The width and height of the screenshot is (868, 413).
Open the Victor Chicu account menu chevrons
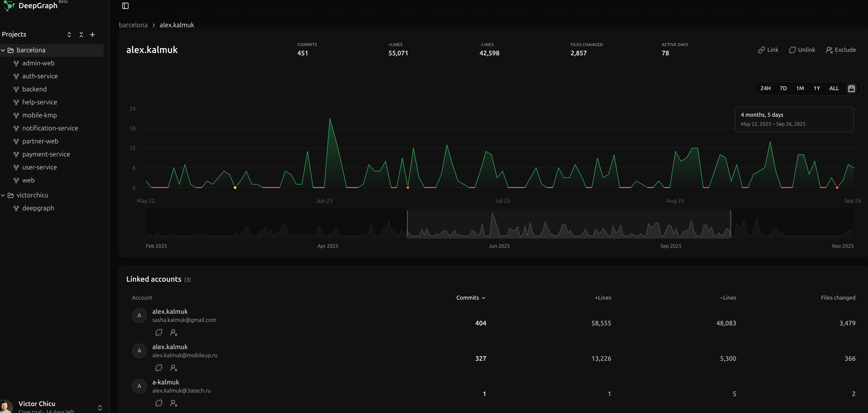click(100, 408)
